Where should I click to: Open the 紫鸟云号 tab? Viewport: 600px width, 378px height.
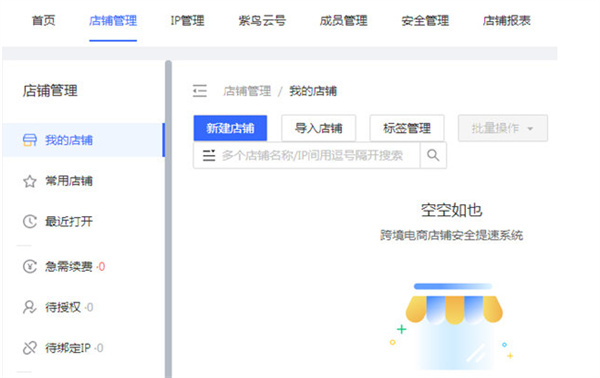[x=262, y=21]
